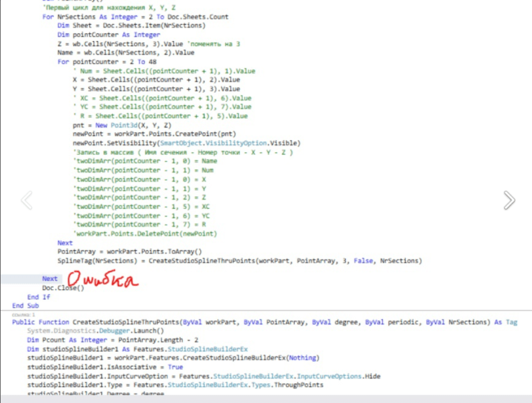Click 'studioSplineBuilder1.InputCurveOption' line
This screenshot has height=403, width=532.
(203, 376)
